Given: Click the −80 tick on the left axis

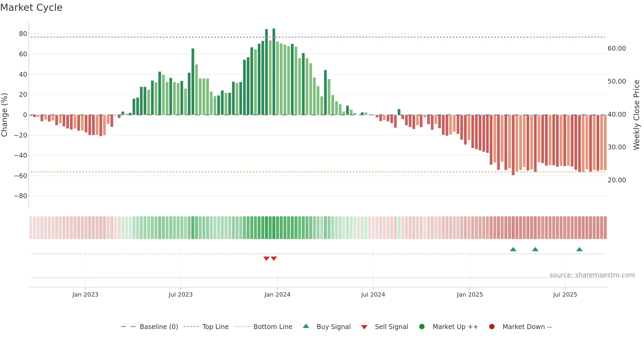Looking at the screenshot, I should click(x=21, y=196).
